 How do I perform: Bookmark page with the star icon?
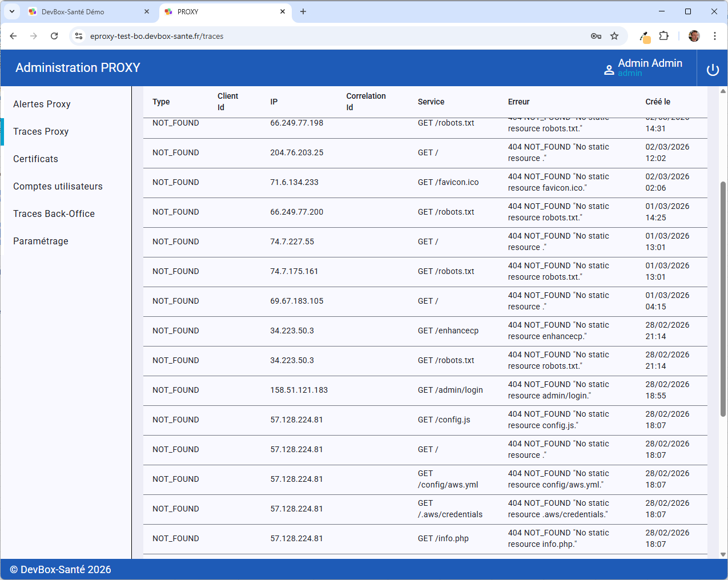[614, 36]
